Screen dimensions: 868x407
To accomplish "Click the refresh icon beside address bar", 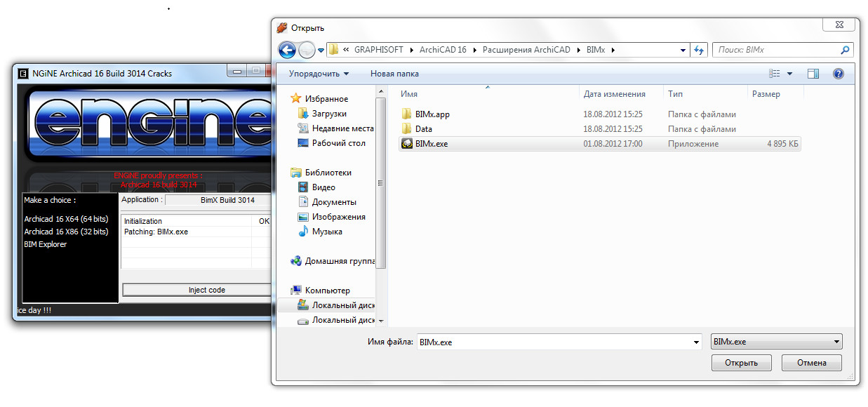I will point(698,50).
